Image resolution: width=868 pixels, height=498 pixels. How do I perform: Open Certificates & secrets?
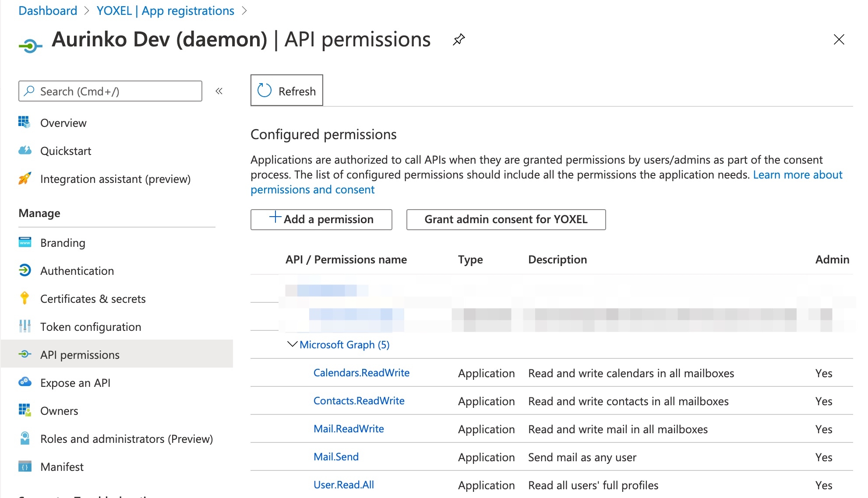point(93,299)
